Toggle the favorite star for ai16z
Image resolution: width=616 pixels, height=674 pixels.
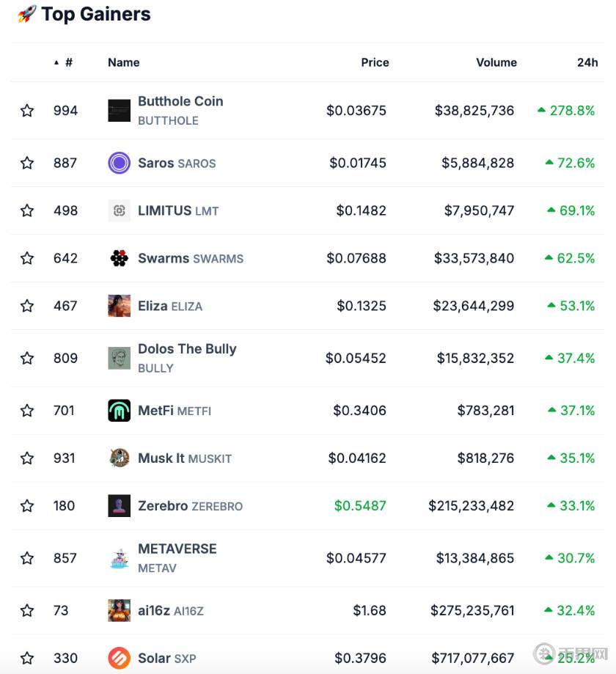(x=27, y=610)
